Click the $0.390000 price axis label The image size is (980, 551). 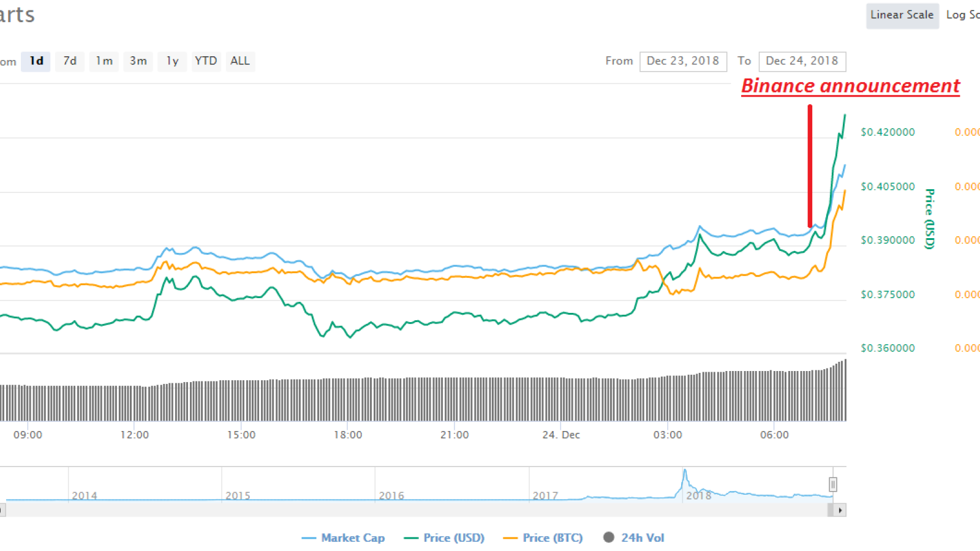tap(888, 240)
